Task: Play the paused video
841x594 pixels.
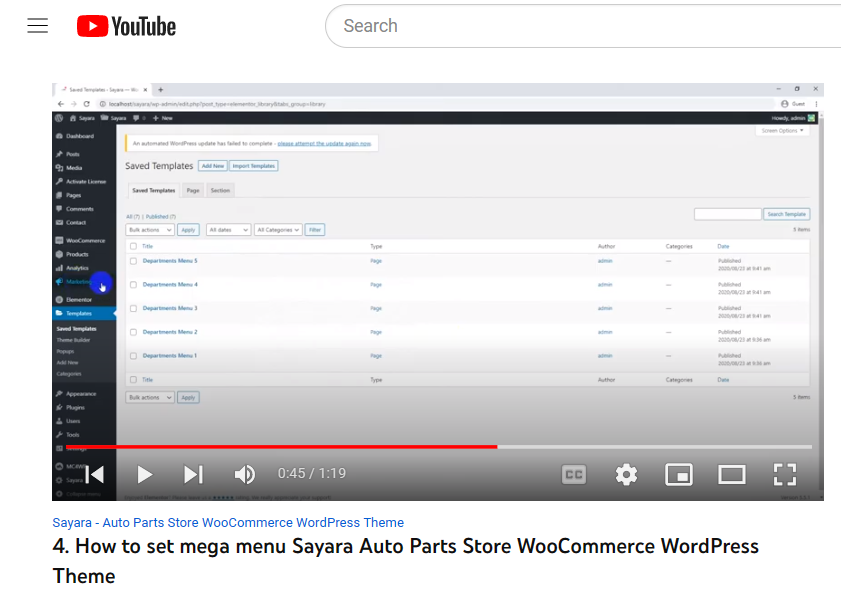Action: coord(144,474)
